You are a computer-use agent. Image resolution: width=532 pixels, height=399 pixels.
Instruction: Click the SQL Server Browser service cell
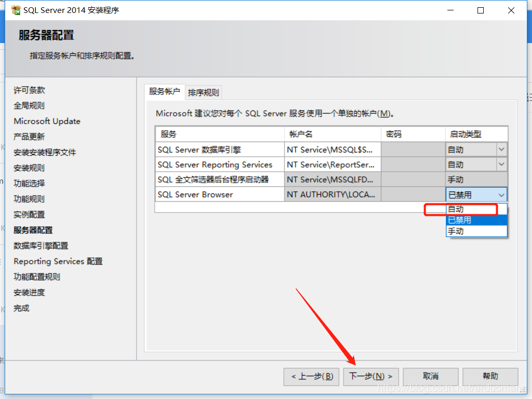click(x=220, y=195)
